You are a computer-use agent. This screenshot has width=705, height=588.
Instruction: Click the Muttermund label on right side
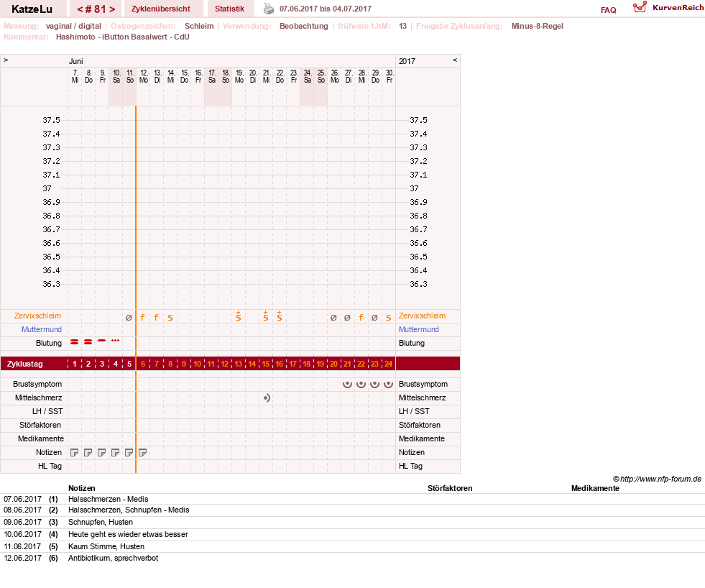[x=418, y=329]
